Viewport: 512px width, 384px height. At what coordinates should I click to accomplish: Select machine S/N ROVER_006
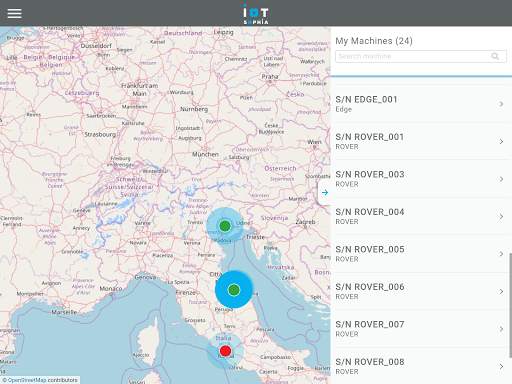(x=420, y=292)
